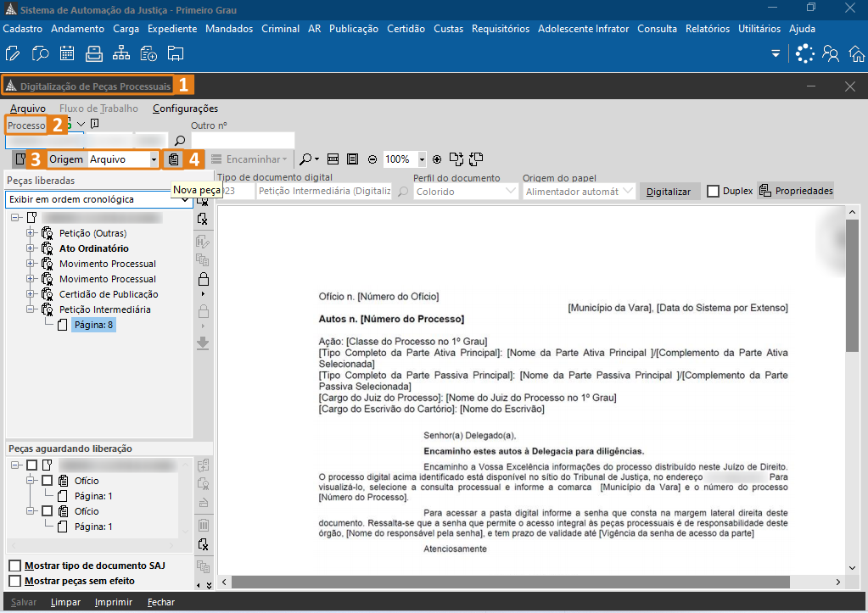Select the Petição (Outras) tree label
This screenshot has height=613, width=868.
pos(93,233)
